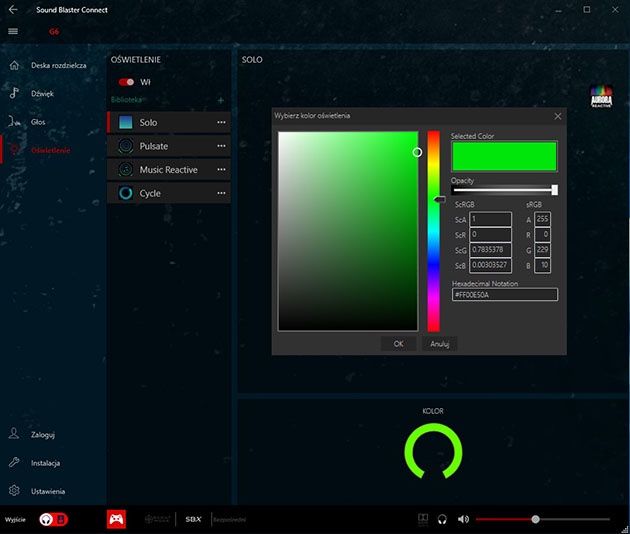Click the rainbow hue bar
630x534 pixels.
[433, 231]
